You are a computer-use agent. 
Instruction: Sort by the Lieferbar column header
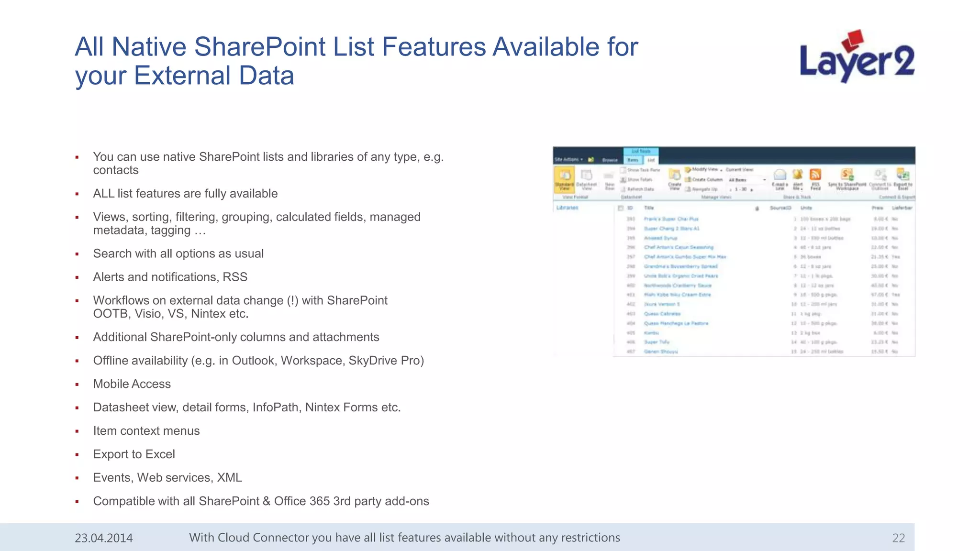pos(902,208)
